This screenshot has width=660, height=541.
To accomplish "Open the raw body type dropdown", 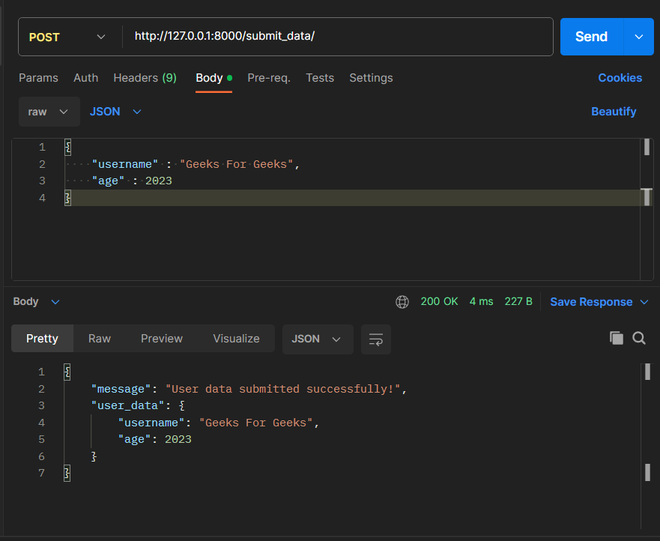I will pyautogui.click(x=48, y=112).
